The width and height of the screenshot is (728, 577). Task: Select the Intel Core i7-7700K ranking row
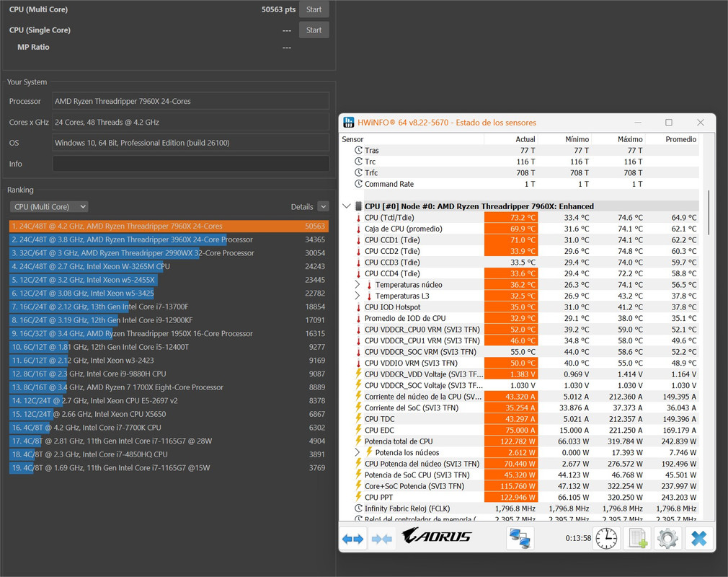pos(169,428)
